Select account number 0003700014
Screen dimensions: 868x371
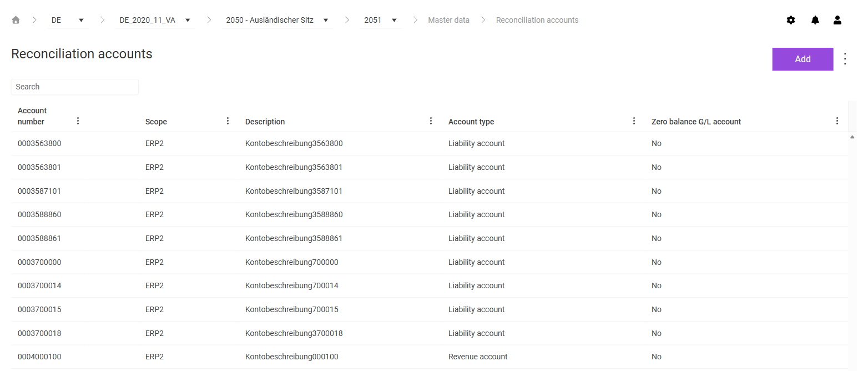point(39,285)
